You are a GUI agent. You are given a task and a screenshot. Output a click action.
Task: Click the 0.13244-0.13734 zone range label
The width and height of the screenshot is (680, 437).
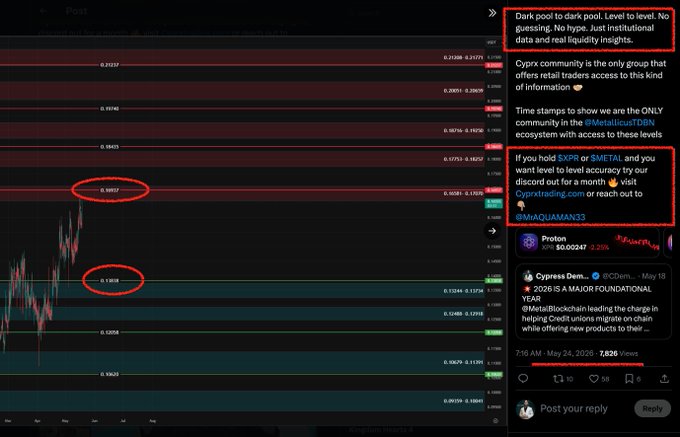[x=463, y=291]
